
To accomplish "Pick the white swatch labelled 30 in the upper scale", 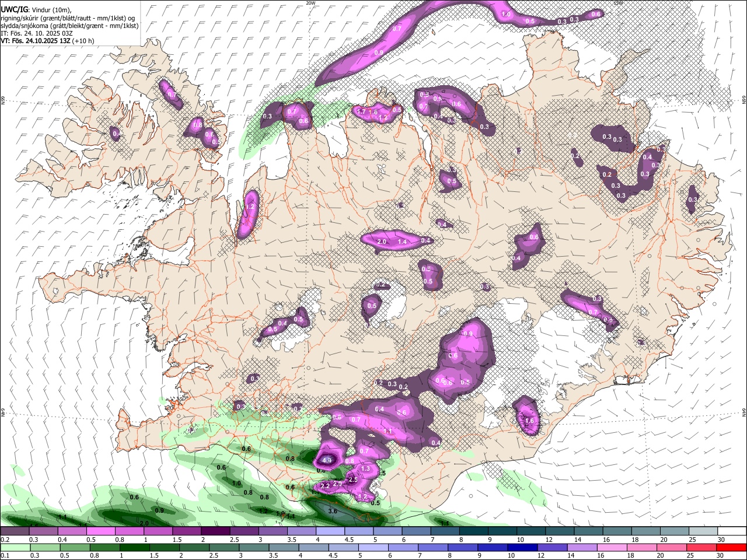I will click(x=731, y=531).
